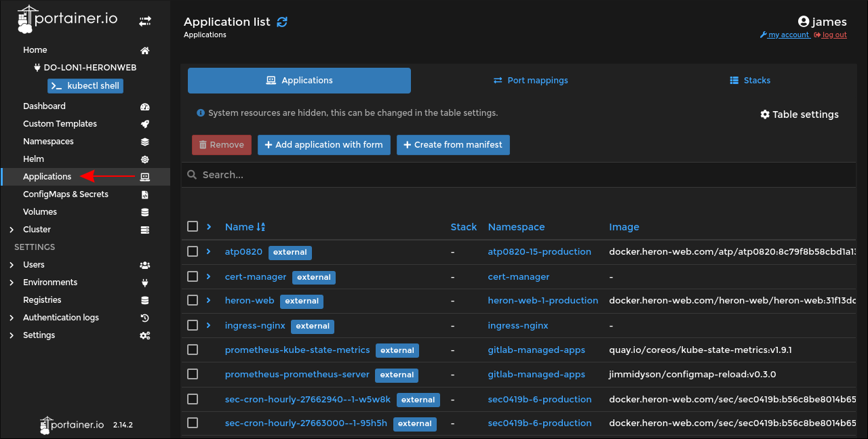Click the Home house icon
The height and width of the screenshot is (439, 868).
point(144,50)
